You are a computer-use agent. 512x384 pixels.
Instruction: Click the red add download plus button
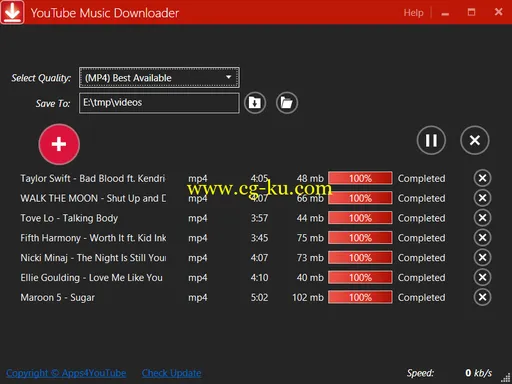point(59,144)
